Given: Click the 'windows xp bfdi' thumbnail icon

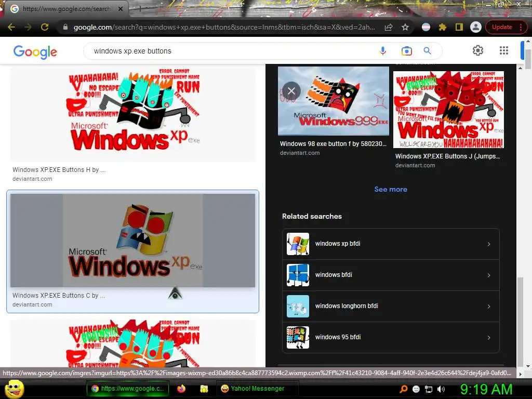Looking at the screenshot, I should [298, 244].
